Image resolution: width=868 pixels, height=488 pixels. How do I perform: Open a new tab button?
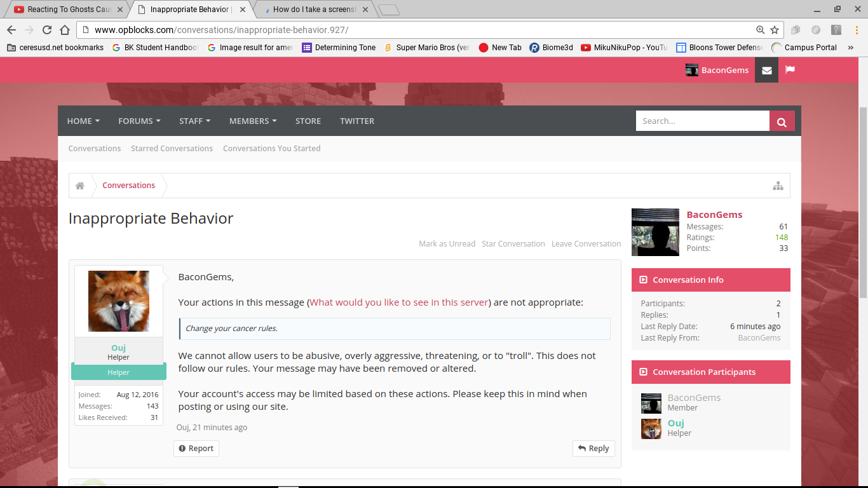(388, 10)
